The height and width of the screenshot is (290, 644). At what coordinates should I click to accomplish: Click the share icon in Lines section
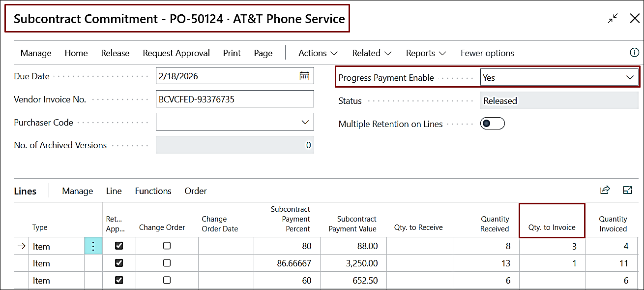(605, 191)
